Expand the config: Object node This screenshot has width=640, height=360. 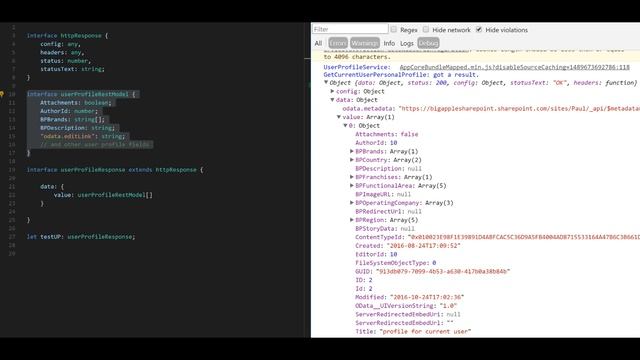[333, 91]
